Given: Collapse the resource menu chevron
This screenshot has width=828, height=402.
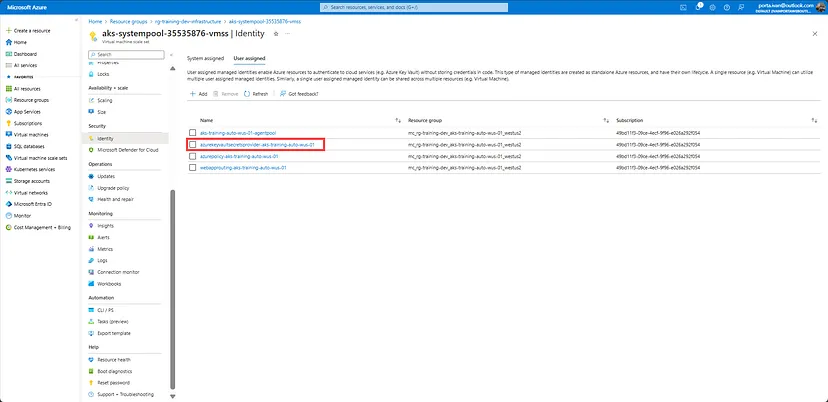Looking at the screenshot, I should click(172, 54).
